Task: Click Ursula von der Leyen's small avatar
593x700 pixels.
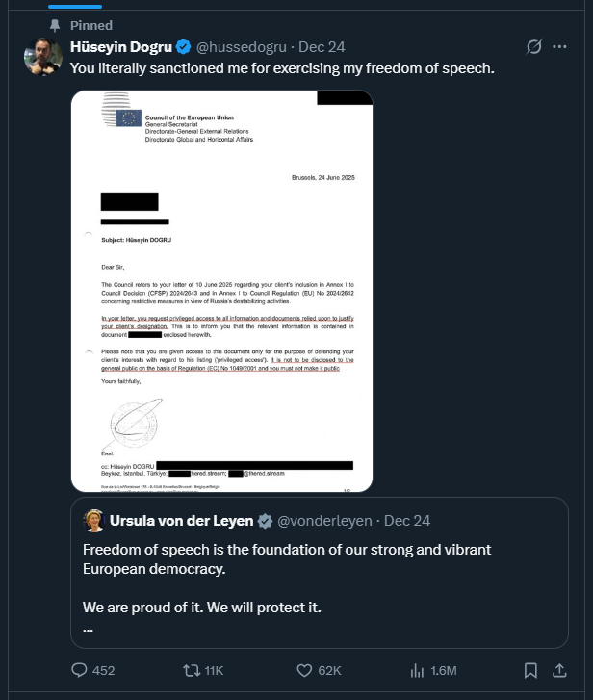Action: tap(94, 521)
